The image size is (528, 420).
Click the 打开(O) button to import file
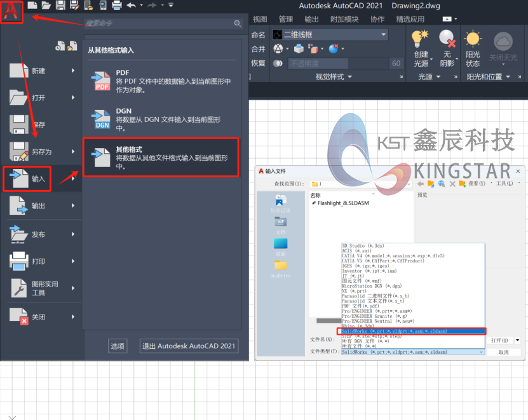[499, 340]
